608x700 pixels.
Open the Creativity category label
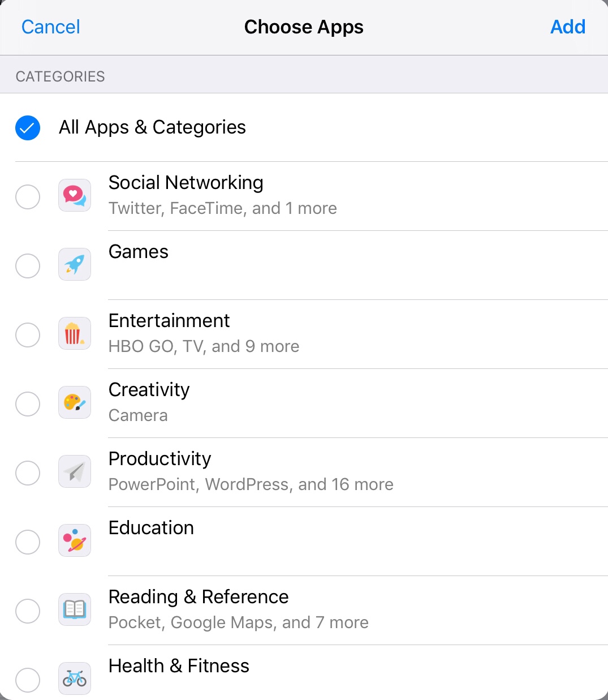pyautogui.click(x=149, y=390)
